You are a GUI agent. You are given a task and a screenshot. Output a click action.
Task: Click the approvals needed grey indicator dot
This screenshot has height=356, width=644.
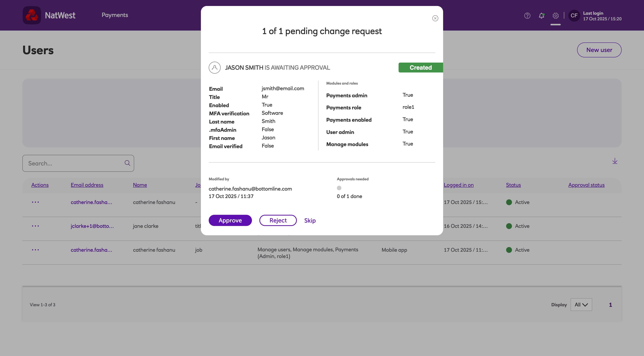tap(339, 188)
